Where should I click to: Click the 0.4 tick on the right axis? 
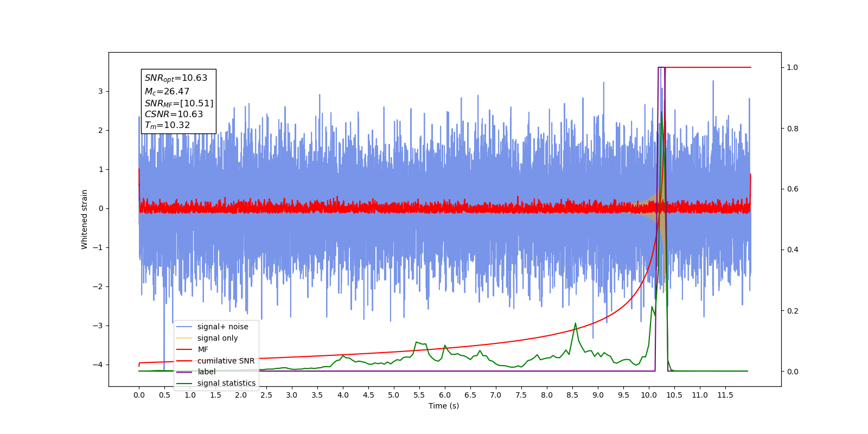click(x=793, y=250)
